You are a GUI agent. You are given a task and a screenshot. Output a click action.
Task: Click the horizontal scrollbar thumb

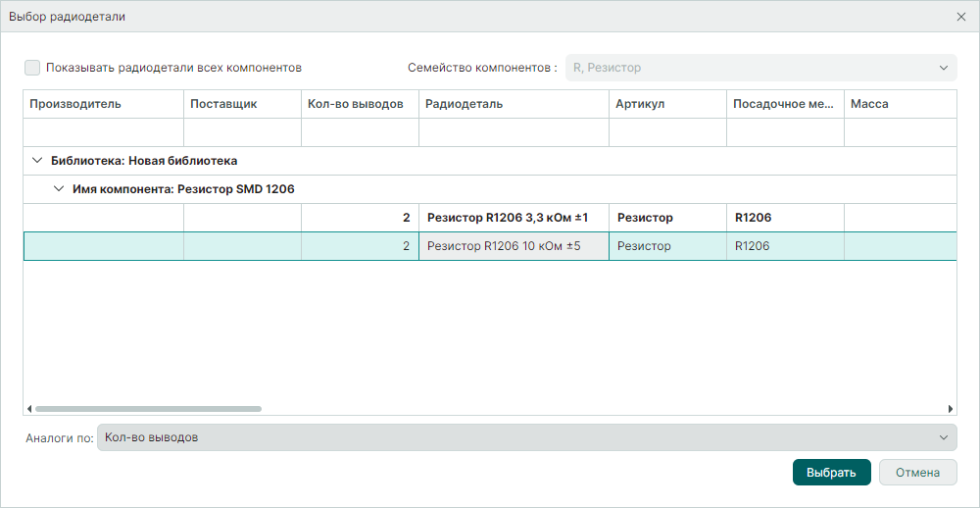(148, 408)
